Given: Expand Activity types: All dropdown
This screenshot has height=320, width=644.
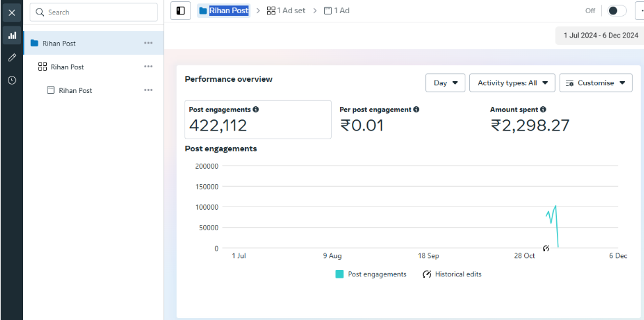Looking at the screenshot, I should point(512,83).
